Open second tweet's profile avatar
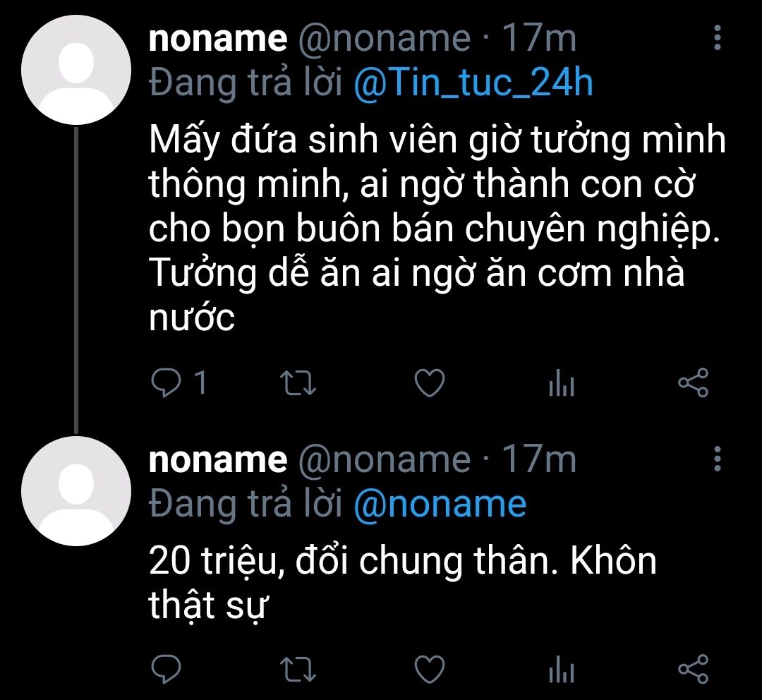 coord(76,490)
